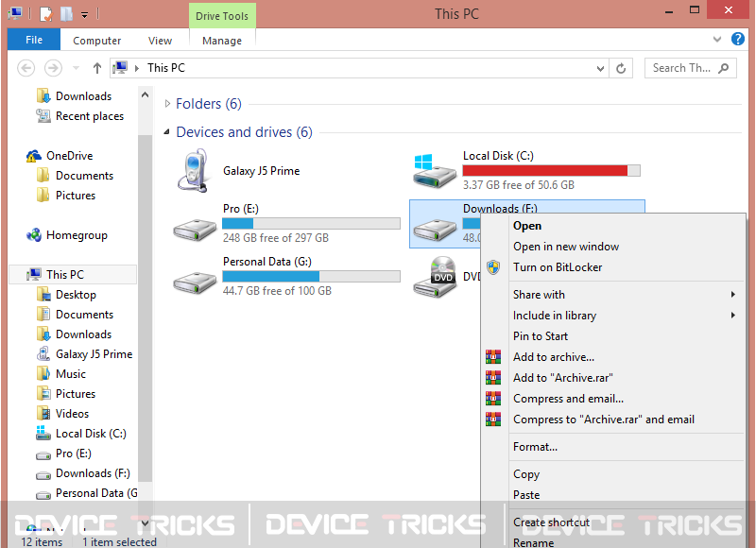Select the DVD drive icon
The image size is (756, 548).
point(435,277)
